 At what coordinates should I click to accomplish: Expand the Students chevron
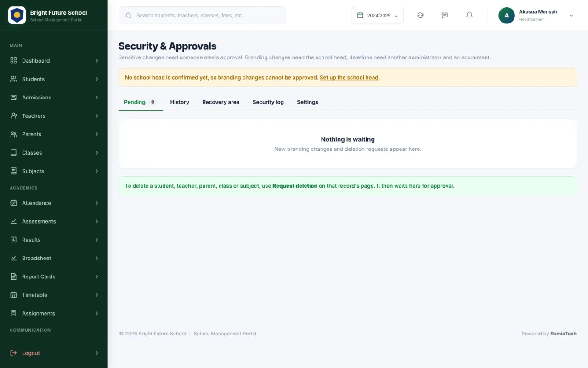(x=97, y=79)
